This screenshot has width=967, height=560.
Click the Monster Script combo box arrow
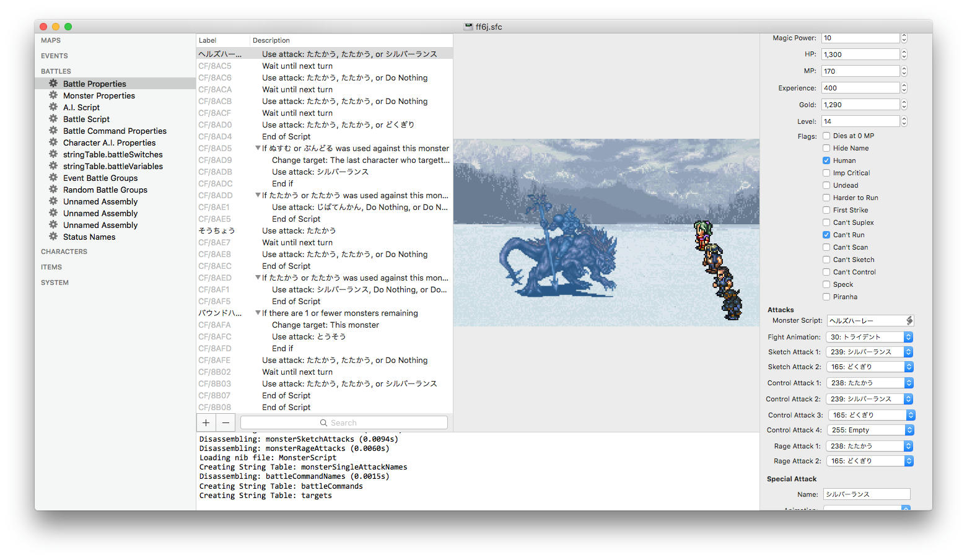pyautogui.click(x=909, y=320)
